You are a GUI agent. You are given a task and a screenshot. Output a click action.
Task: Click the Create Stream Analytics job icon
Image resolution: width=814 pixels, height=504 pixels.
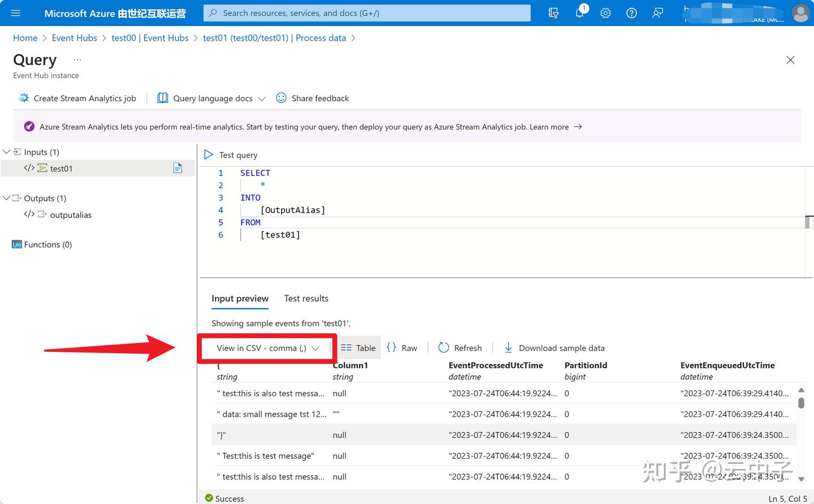click(x=24, y=98)
